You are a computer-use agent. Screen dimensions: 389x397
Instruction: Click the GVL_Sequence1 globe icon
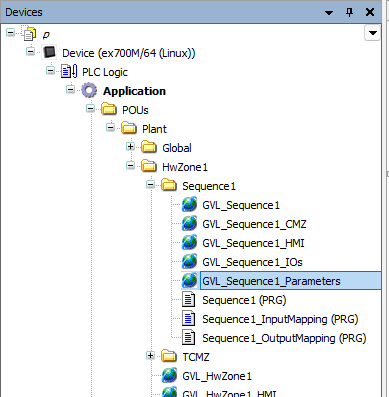click(189, 204)
